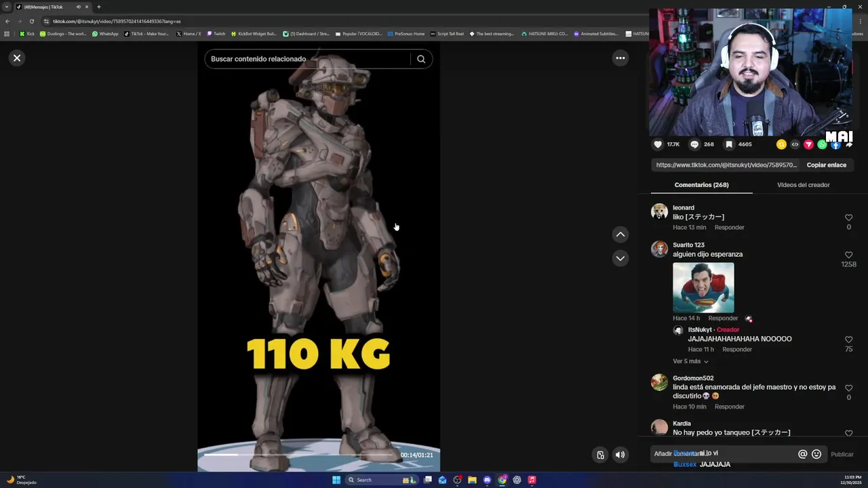Open the Duolingo bookmark
The image size is (868, 488).
[x=63, y=33]
